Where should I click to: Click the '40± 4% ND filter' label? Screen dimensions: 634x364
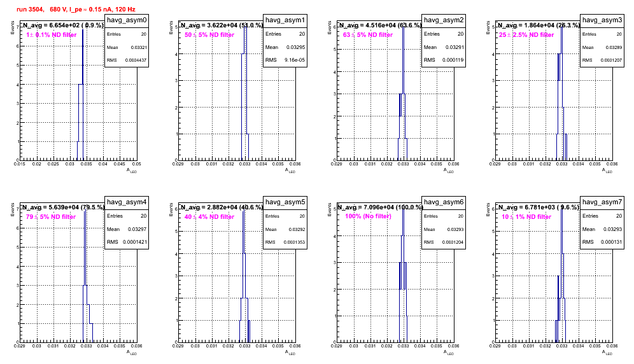click(x=209, y=217)
